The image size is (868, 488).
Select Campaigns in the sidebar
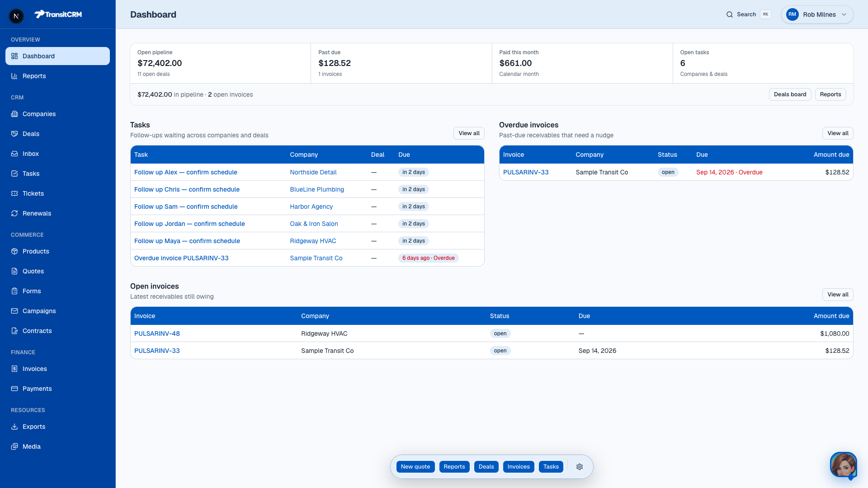(x=57, y=311)
